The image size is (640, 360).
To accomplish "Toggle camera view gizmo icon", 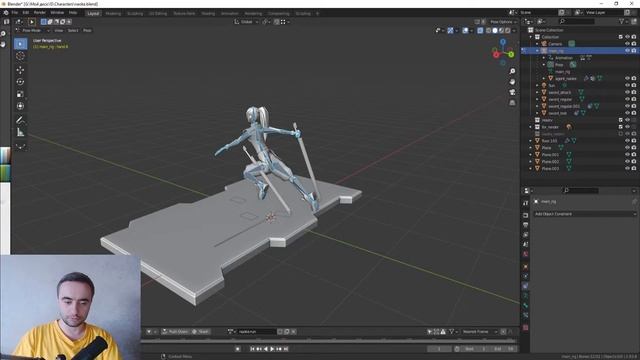I will click(x=512, y=92).
